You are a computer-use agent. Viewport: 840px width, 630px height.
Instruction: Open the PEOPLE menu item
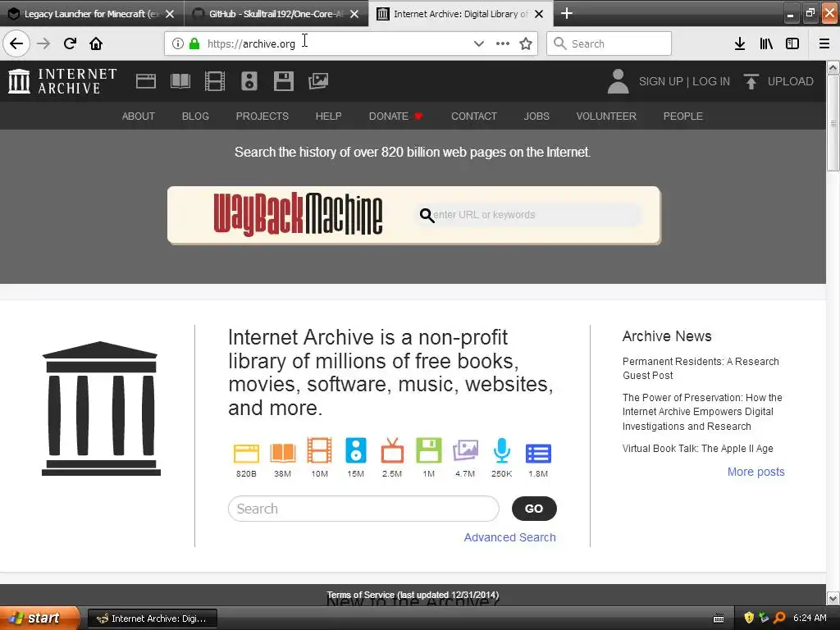pyautogui.click(x=683, y=116)
